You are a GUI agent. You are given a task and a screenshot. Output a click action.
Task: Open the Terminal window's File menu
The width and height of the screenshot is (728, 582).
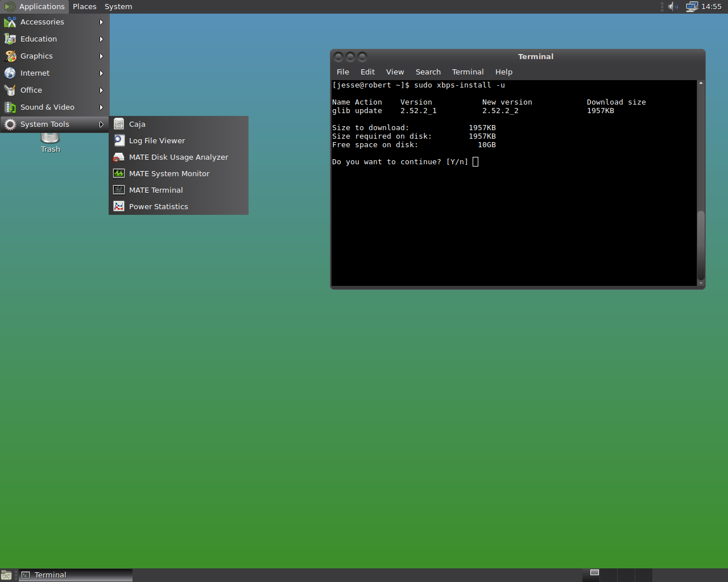click(343, 72)
